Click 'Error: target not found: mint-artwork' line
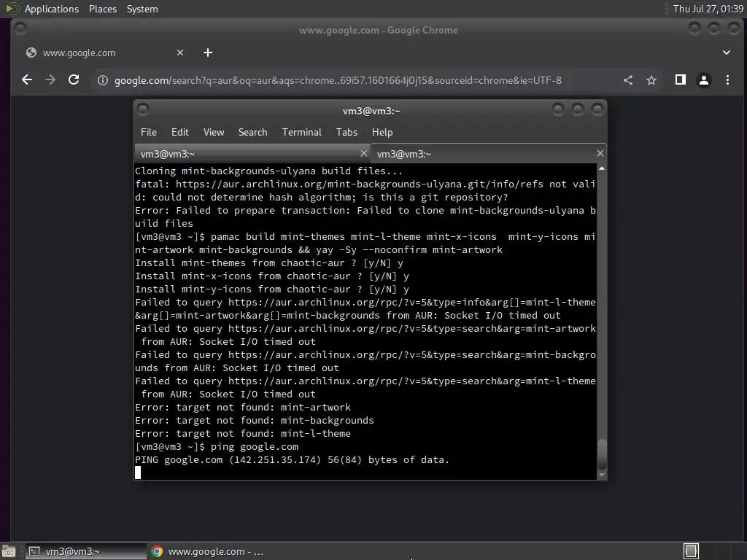Viewport: 747px width, 560px height. click(243, 407)
